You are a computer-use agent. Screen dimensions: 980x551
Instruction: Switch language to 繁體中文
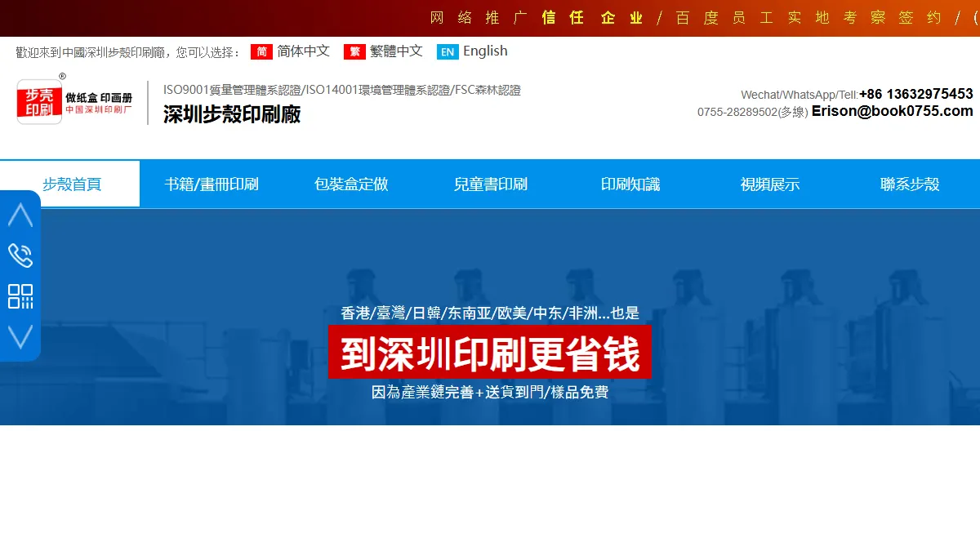pyautogui.click(x=396, y=51)
